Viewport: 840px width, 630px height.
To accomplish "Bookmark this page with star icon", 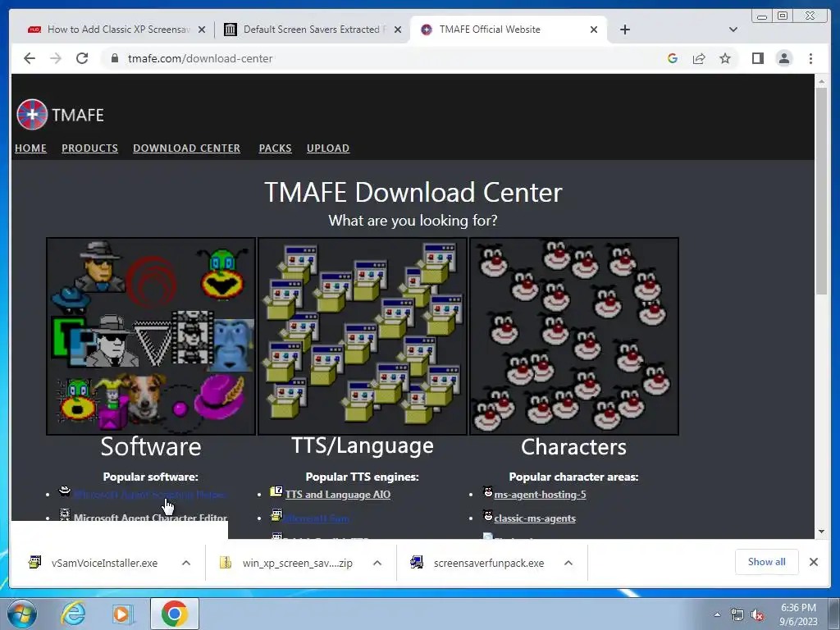I will [725, 58].
